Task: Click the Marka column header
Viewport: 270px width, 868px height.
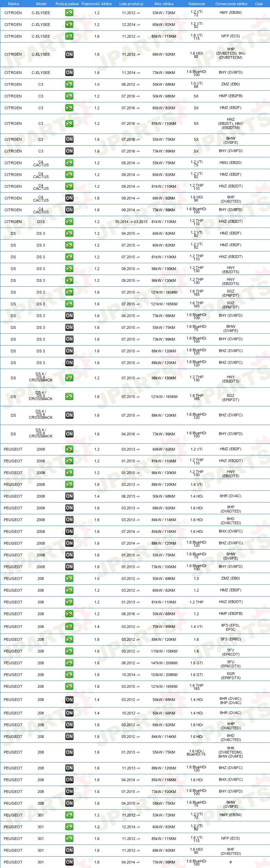Action: (x=13, y=4)
